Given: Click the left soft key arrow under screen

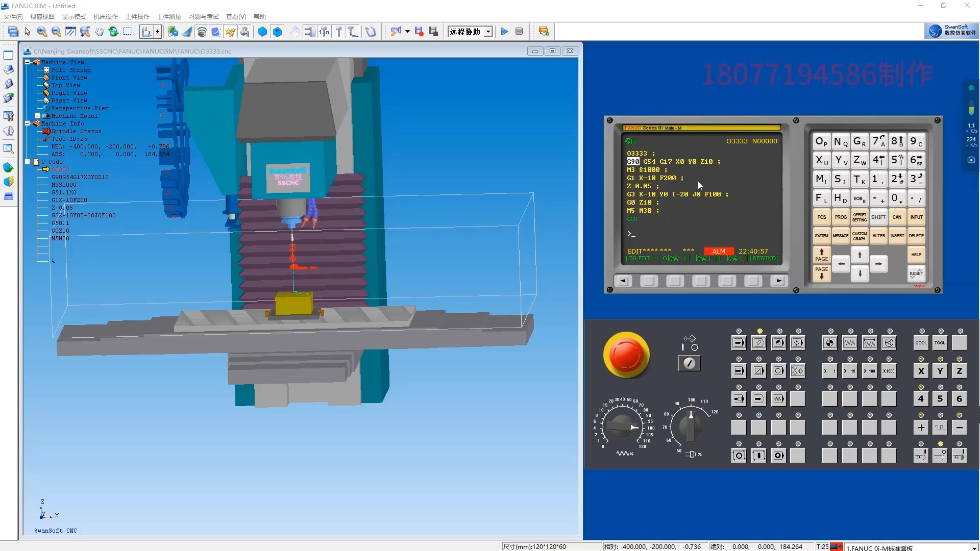Looking at the screenshot, I should pos(623,281).
